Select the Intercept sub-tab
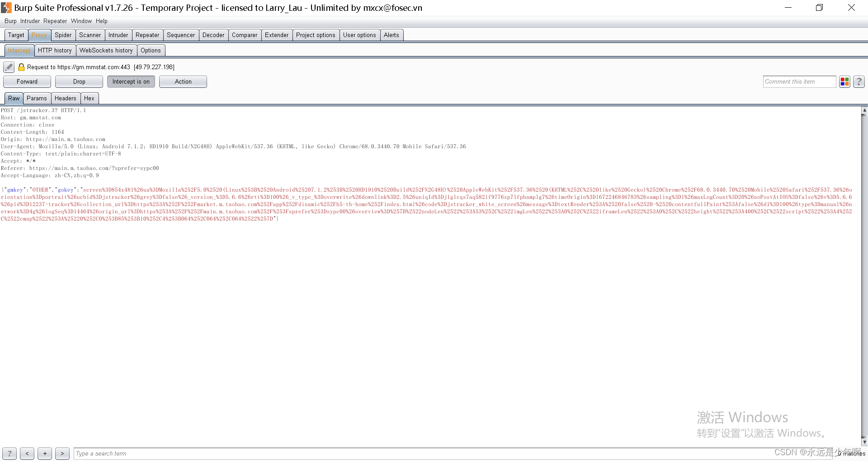The image size is (868, 461). pos(19,51)
